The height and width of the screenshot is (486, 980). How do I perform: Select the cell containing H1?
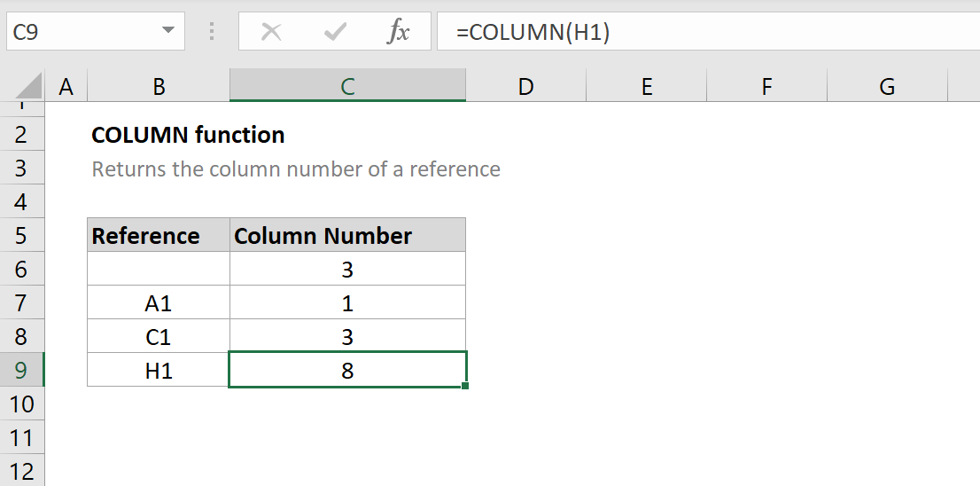159,370
